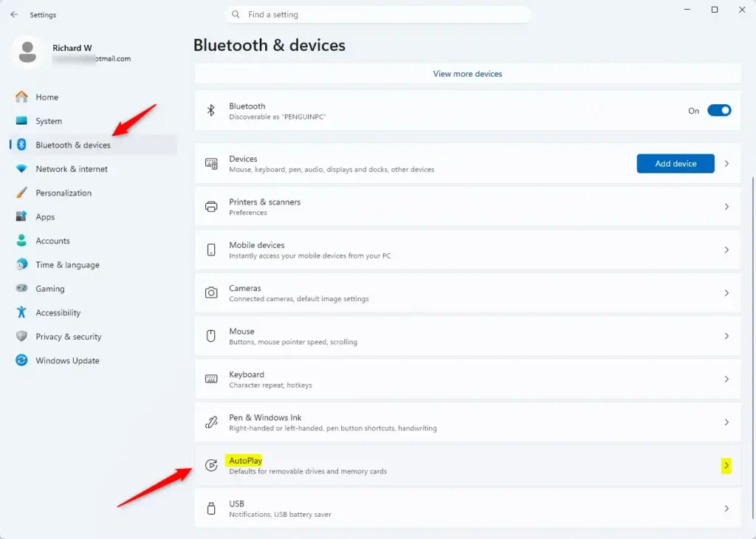756x539 pixels.
Task: Click the vertical scrollbar on the right
Action: pos(752,347)
